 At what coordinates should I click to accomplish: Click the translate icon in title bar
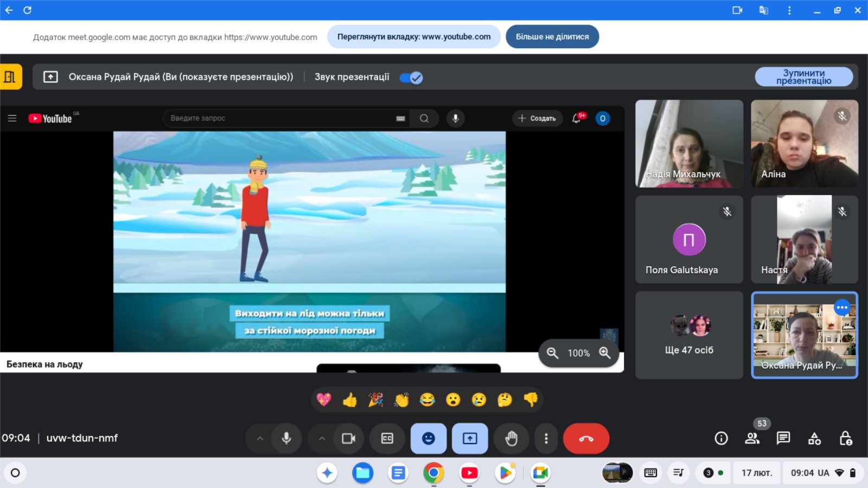coord(763,10)
